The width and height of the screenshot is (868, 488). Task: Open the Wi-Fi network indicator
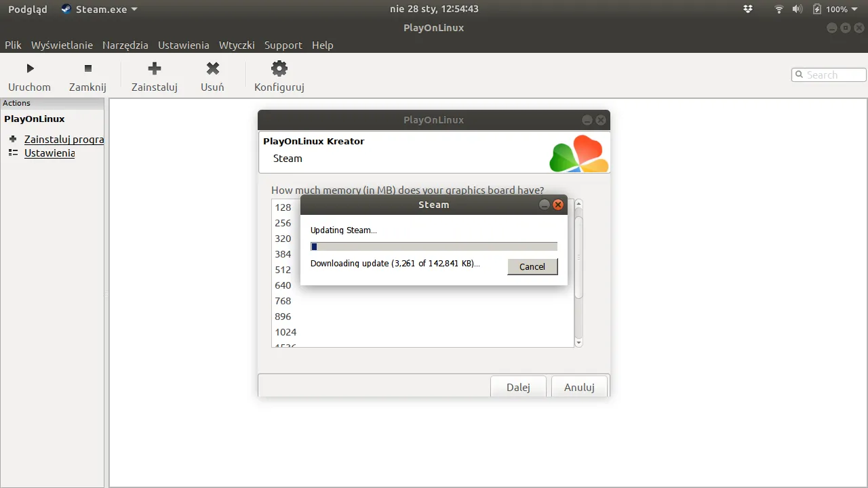[779, 9]
